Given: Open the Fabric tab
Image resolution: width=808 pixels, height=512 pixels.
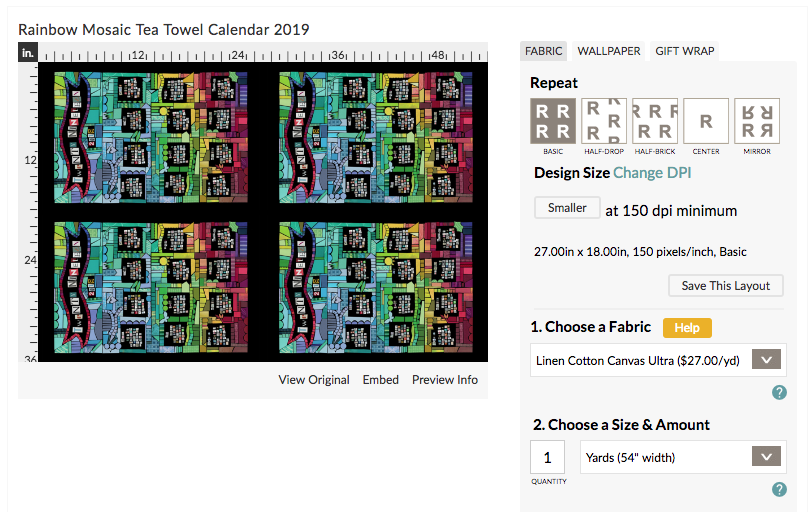Looking at the screenshot, I should [544, 51].
